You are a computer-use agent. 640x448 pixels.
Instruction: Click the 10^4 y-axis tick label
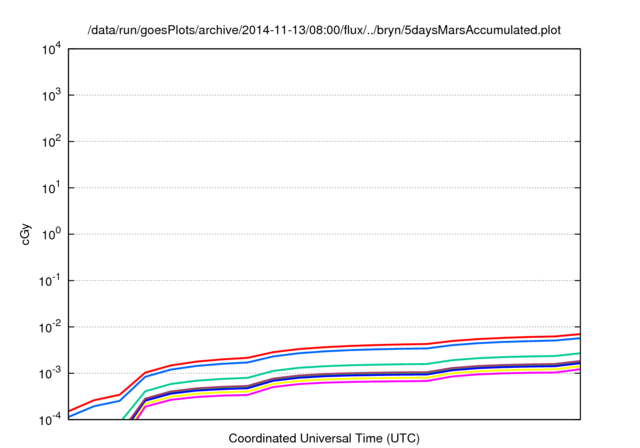(50, 50)
